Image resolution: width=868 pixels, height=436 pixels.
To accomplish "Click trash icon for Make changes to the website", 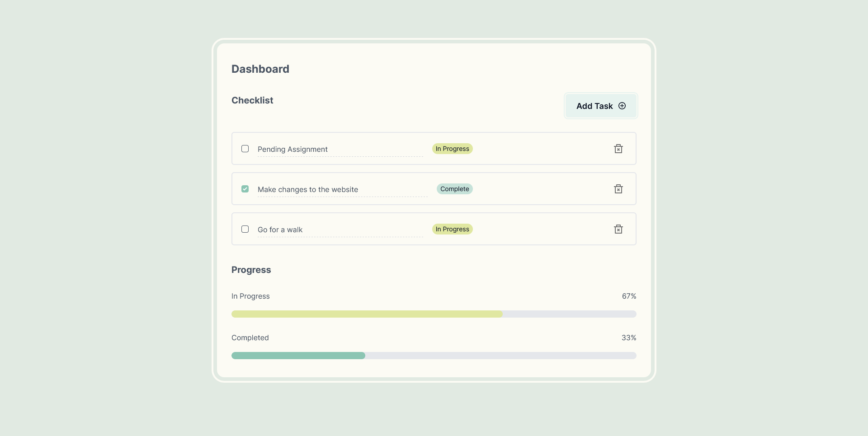I will point(618,189).
